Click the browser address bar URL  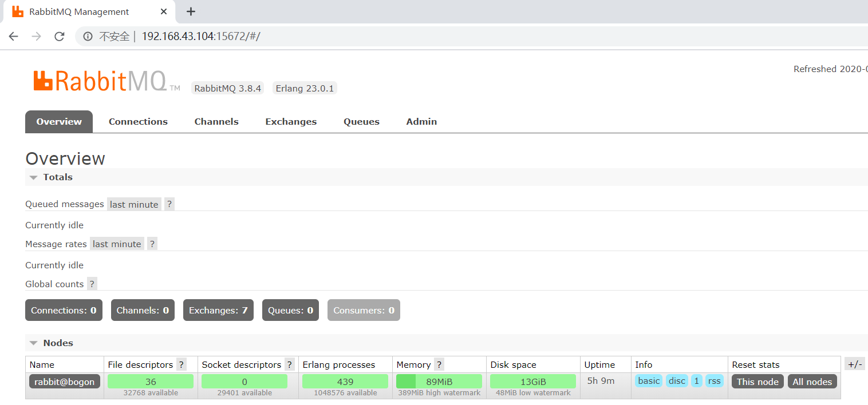[201, 37]
